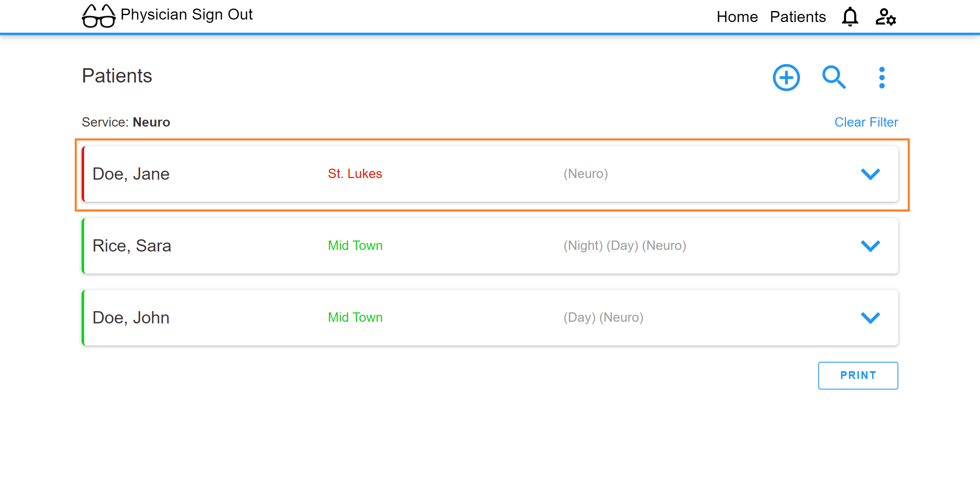This screenshot has width=980, height=490.
Task: Open user account settings icon
Action: [886, 17]
